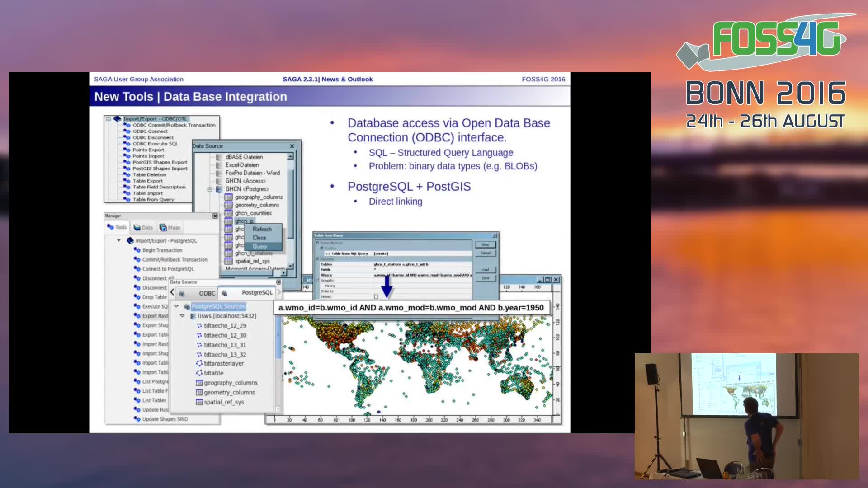
Task: Select FoxPro Dateien - Word entry
Action: [x=252, y=173]
